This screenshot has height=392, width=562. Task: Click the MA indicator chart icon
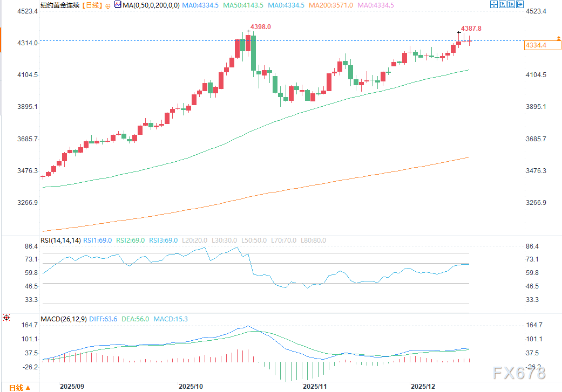pyautogui.click(x=118, y=5)
